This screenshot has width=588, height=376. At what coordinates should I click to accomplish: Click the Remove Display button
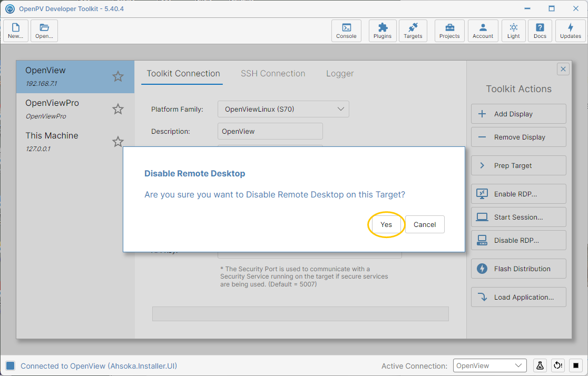518,137
